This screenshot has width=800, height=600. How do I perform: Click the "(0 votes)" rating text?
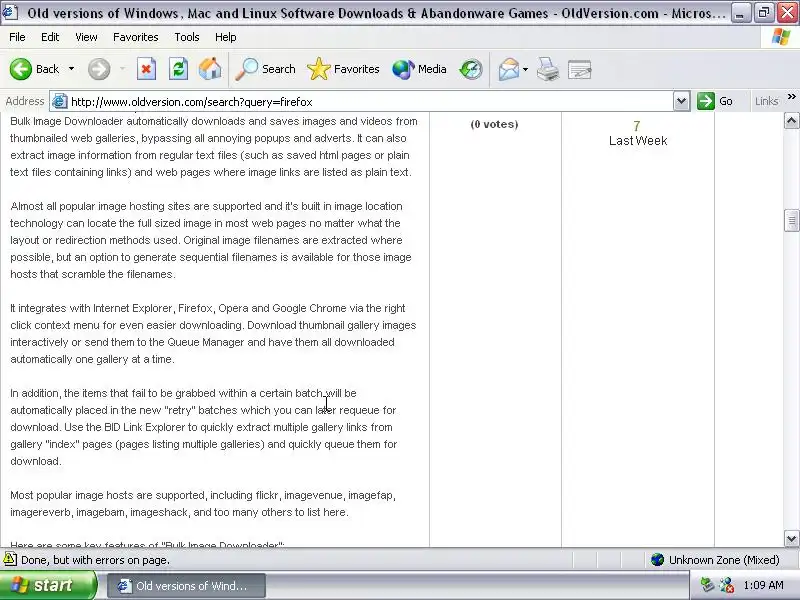click(494, 124)
